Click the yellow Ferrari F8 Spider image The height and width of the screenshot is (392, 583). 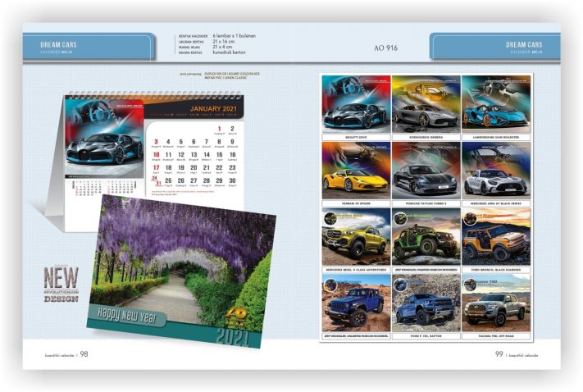point(356,171)
